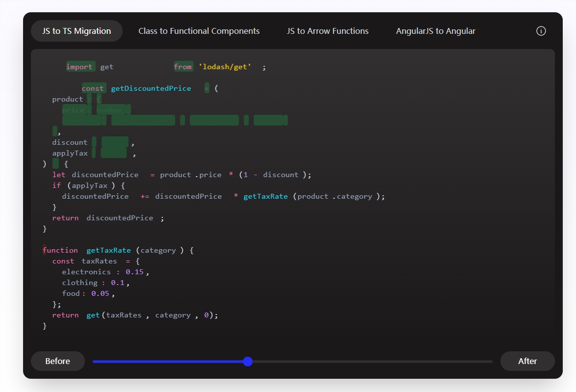This screenshot has width=576, height=392.
Task: Click the 0.15 value in code
Action: pyautogui.click(x=134, y=272)
